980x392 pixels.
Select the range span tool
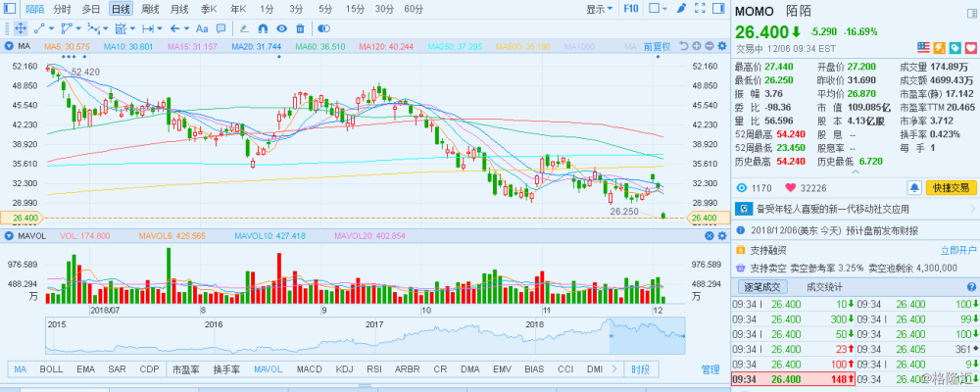pos(148,28)
